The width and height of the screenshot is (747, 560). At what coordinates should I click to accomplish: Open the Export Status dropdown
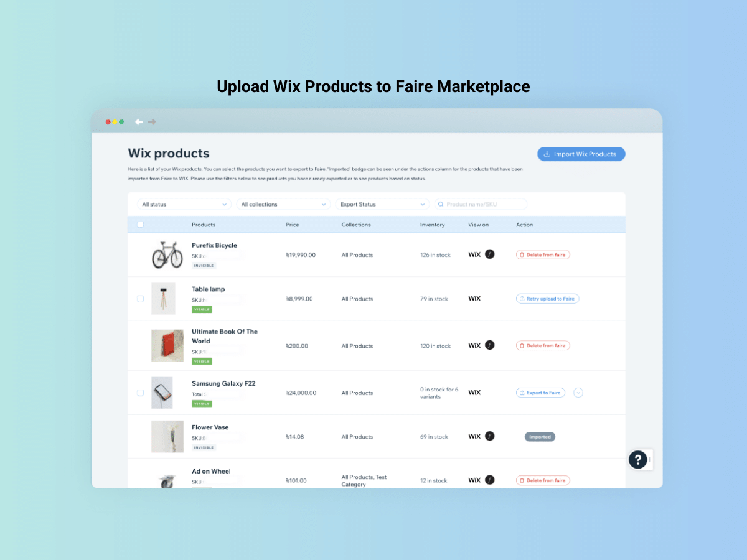click(382, 204)
